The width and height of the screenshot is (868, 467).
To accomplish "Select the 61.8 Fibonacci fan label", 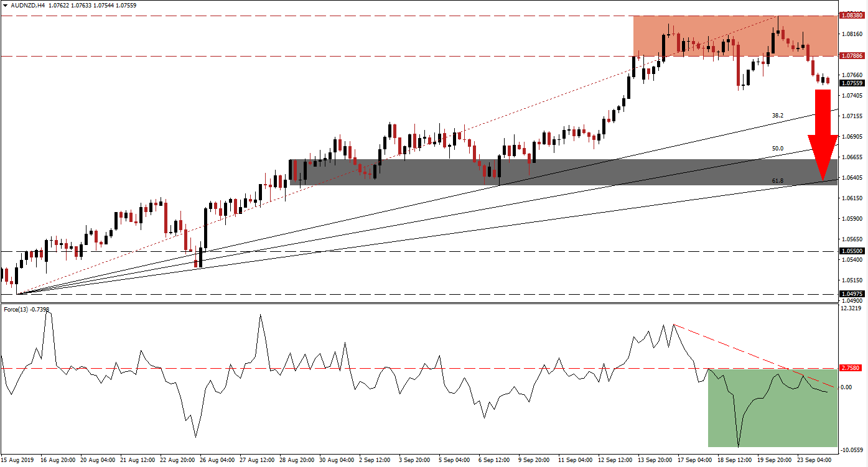I will click(x=777, y=180).
